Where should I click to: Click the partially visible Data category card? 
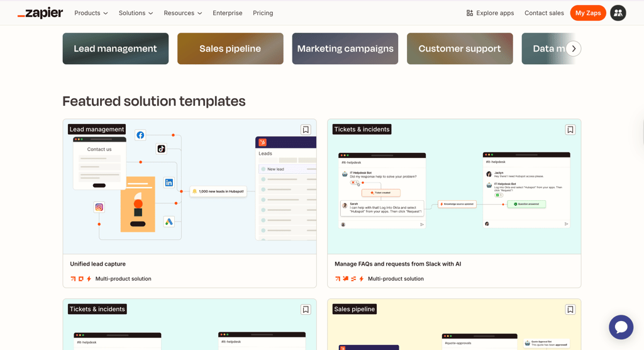(x=548, y=48)
